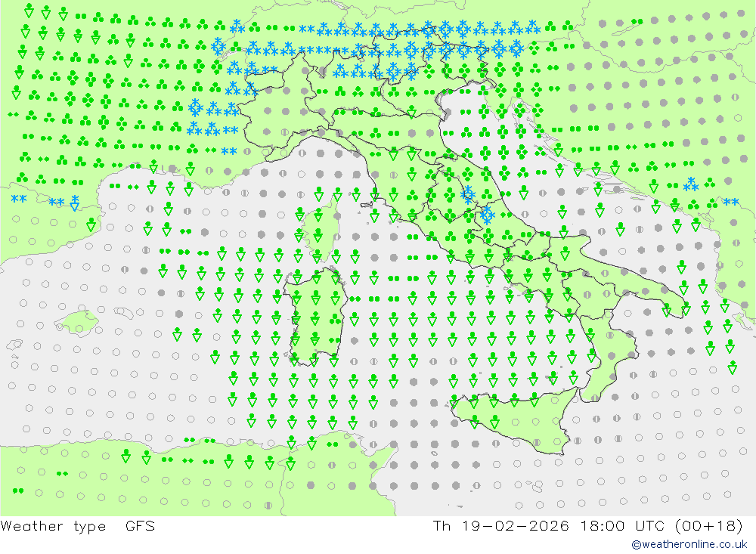Click the "(00+18)" forecast offset text
Image resolution: width=756 pixels, height=554 pixels.
[709, 525]
